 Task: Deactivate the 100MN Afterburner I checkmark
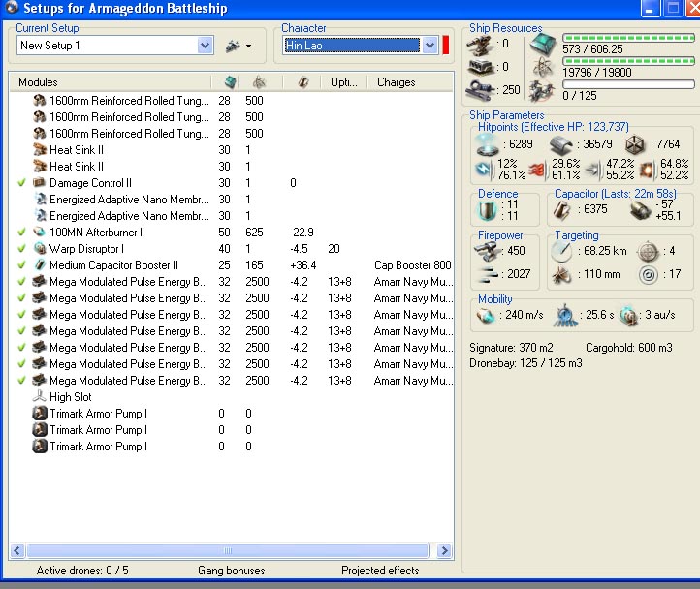(21, 232)
